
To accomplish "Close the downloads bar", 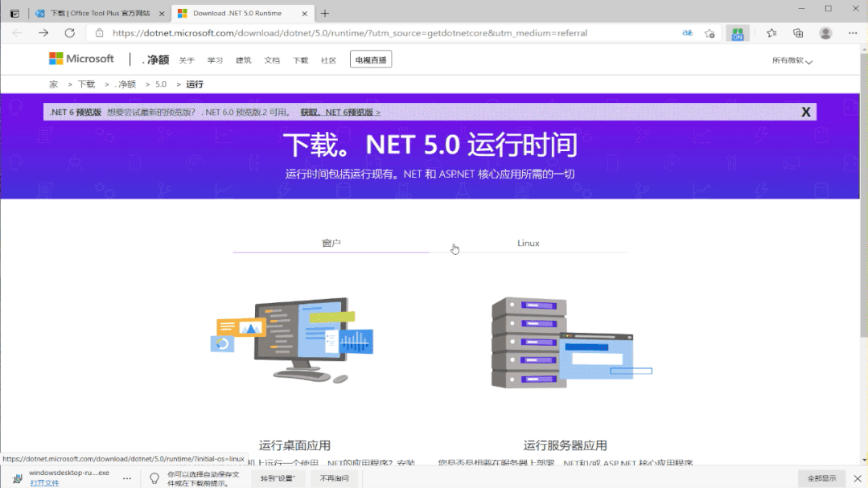I will click(x=858, y=478).
